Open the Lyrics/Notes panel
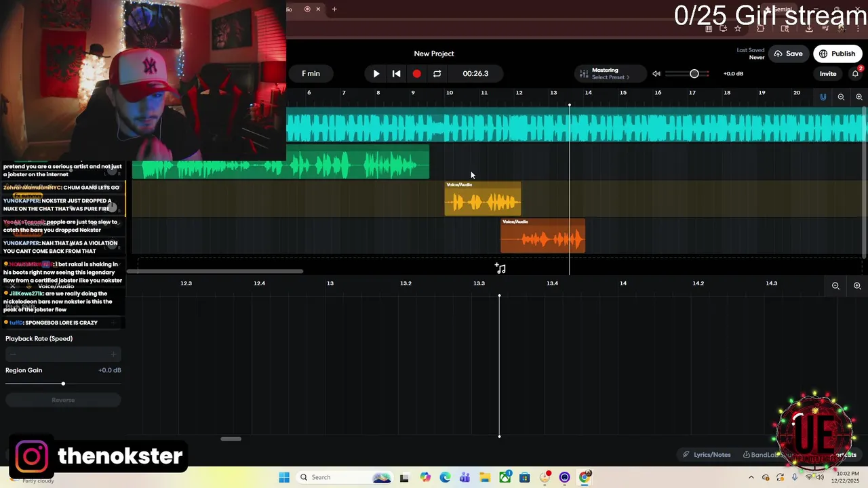 [x=707, y=455]
